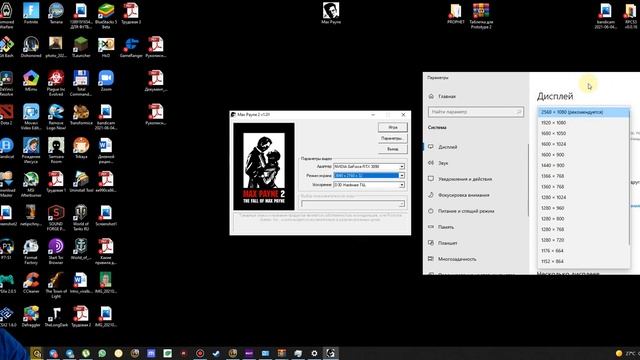
Task: Select the Max Payne desktop icon
Action: (331, 13)
